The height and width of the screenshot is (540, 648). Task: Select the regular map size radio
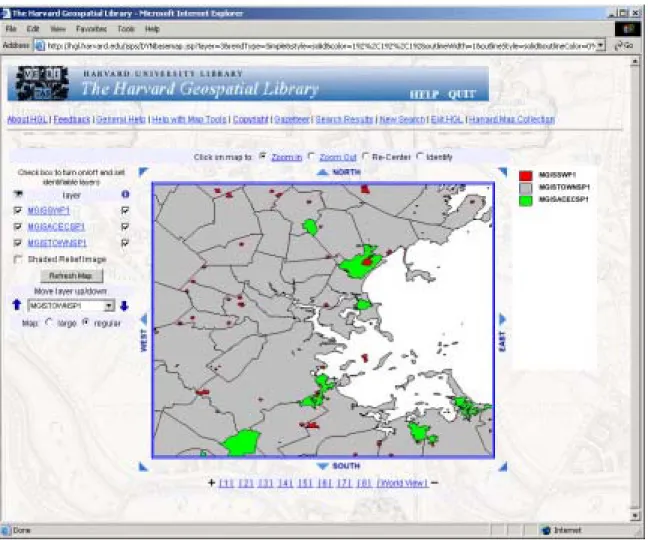(x=86, y=322)
